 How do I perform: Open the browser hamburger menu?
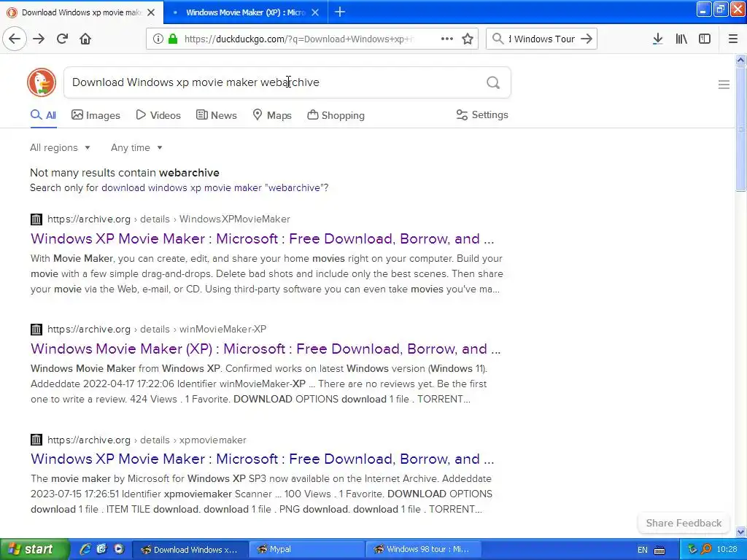click(x=733, y=39)
